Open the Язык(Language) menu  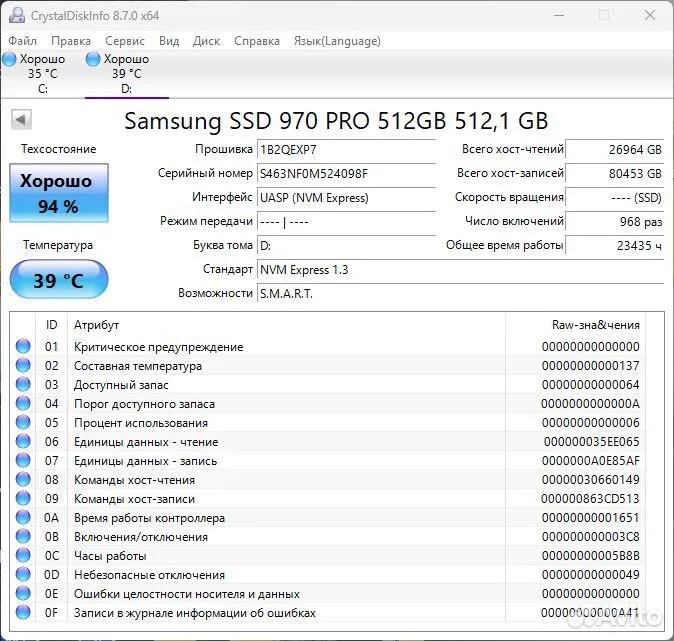click(336, 41)
